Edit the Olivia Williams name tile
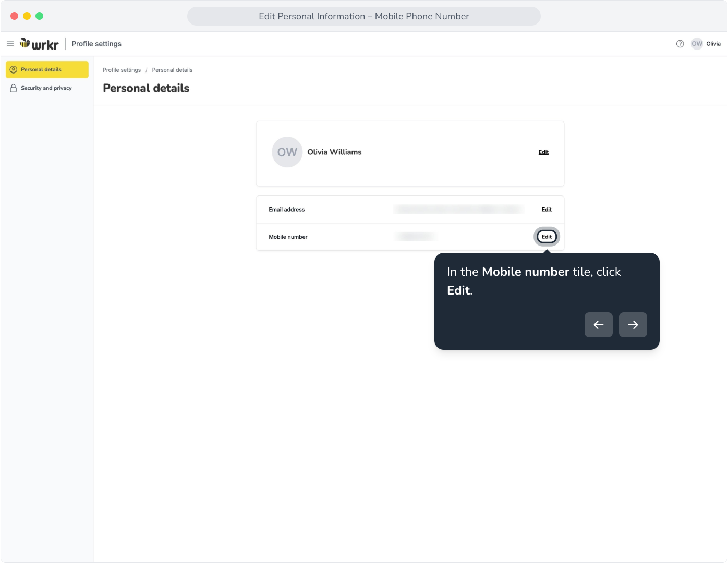The image size is (728, 563). click(543, 152)
